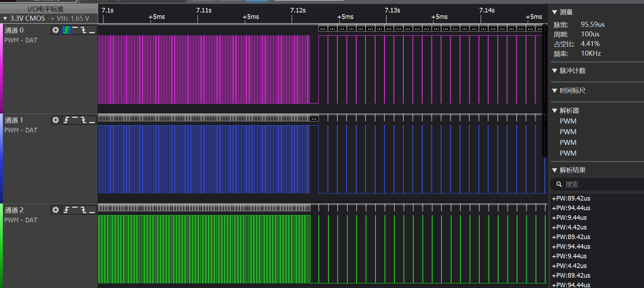Select the first PWM decoder in 解析器
This screenshot has height=288, width=644.
tap(568, 121)
